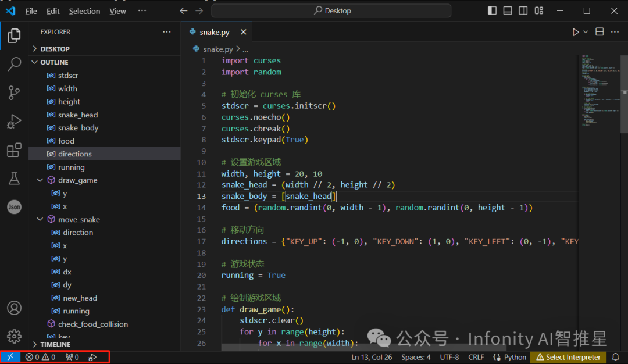The height and width of the screenshot is (364, 628).
Task: Click the vertical editor scrollbar
Action: [624, 94]
